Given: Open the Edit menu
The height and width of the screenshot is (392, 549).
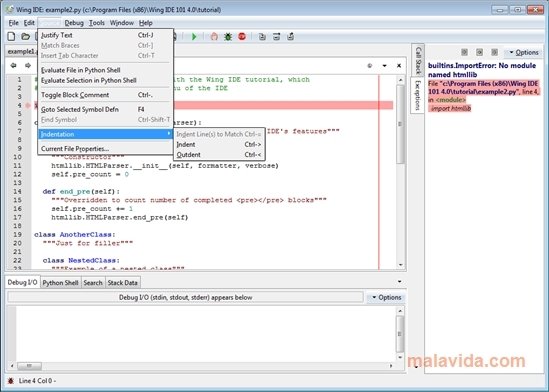Looking at the screenshot, I should [29, 23].
